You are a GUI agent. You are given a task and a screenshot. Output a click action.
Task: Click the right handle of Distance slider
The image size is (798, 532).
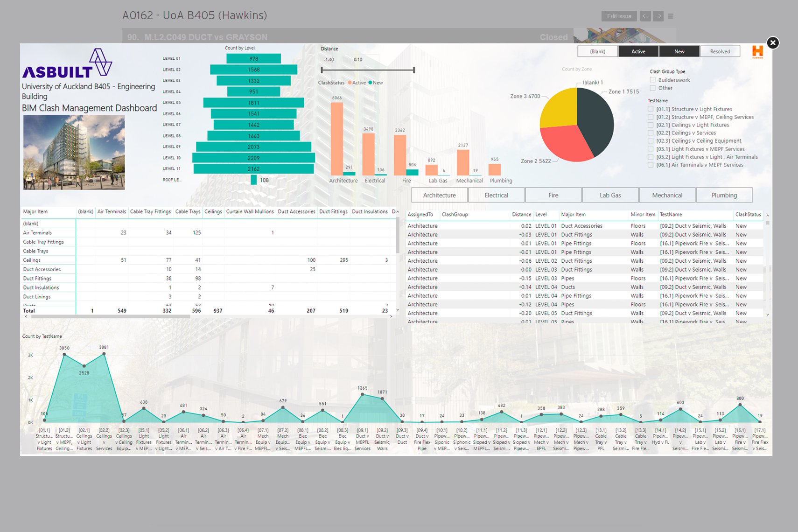[x=414, y=70]
